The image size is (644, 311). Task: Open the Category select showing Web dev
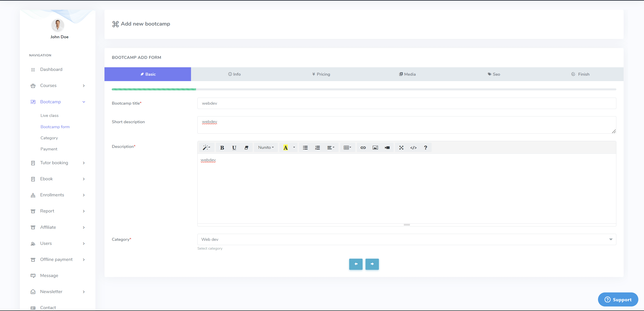406,239
